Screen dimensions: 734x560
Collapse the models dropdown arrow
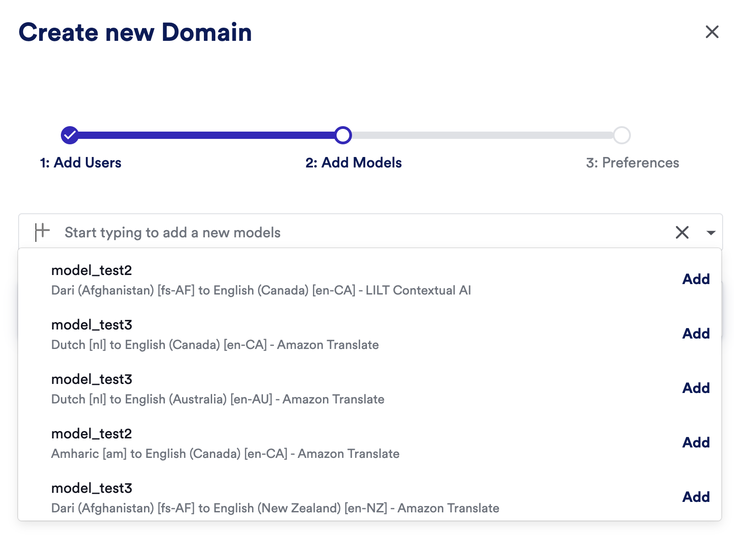coord(711,233)
